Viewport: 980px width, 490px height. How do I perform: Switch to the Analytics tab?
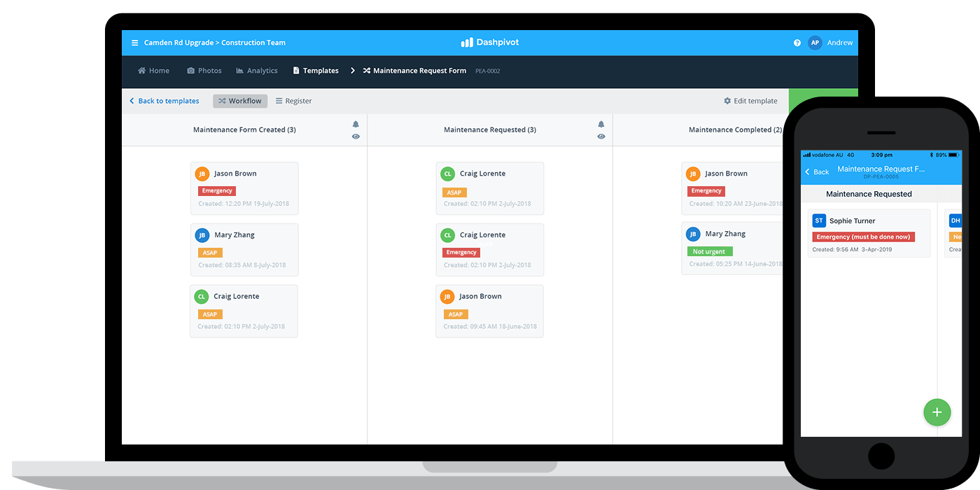pos(257,71)
